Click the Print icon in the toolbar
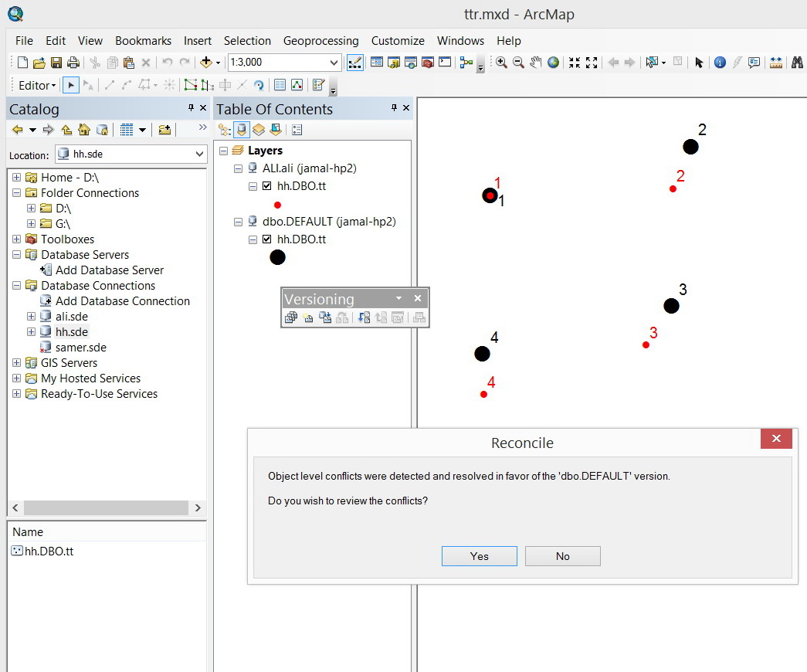The width and height of the screenshot is (807, 672). 73,63
